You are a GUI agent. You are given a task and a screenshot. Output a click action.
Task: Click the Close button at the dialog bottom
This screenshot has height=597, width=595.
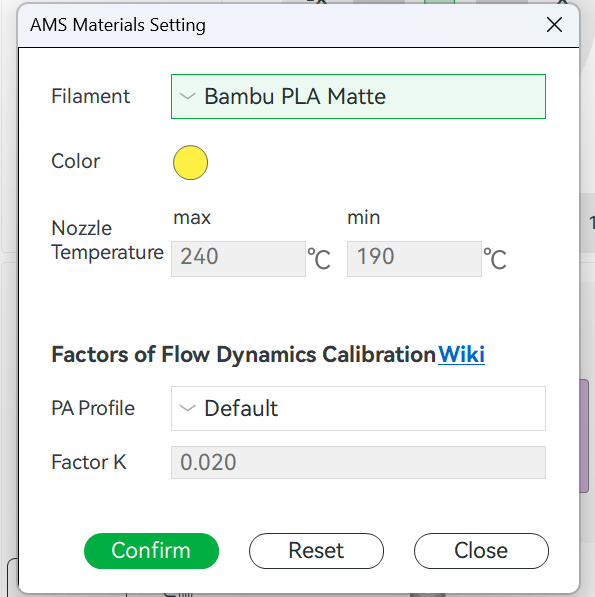pos(481,551)
